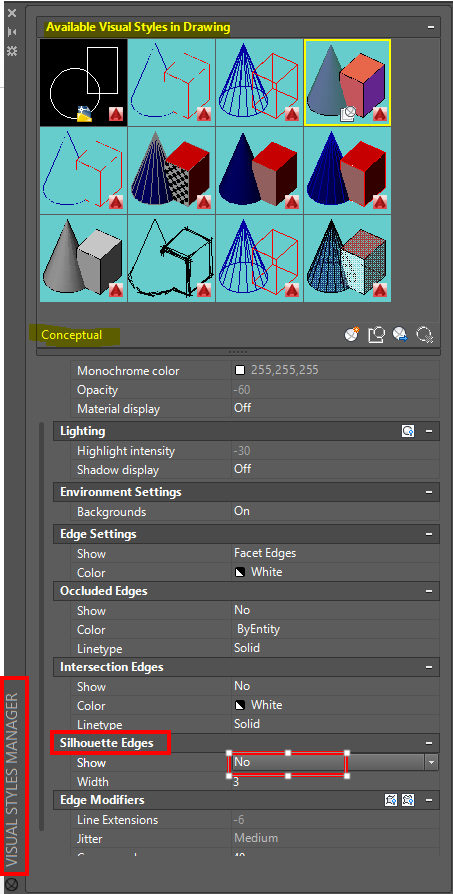Collapse the Occluded Edges section
Image resolution: width=453 pixels, height=894 pixels.
[428, 591]
